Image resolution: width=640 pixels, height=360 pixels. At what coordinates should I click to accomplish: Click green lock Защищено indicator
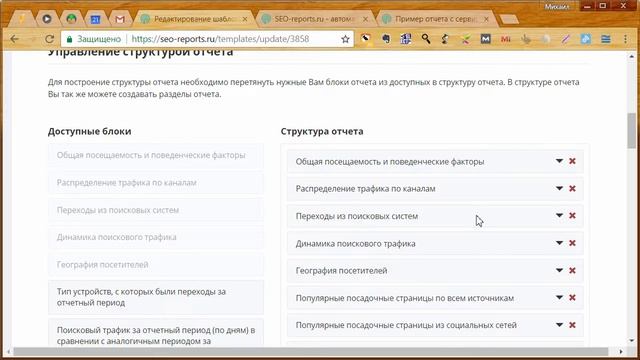[94, 39]
